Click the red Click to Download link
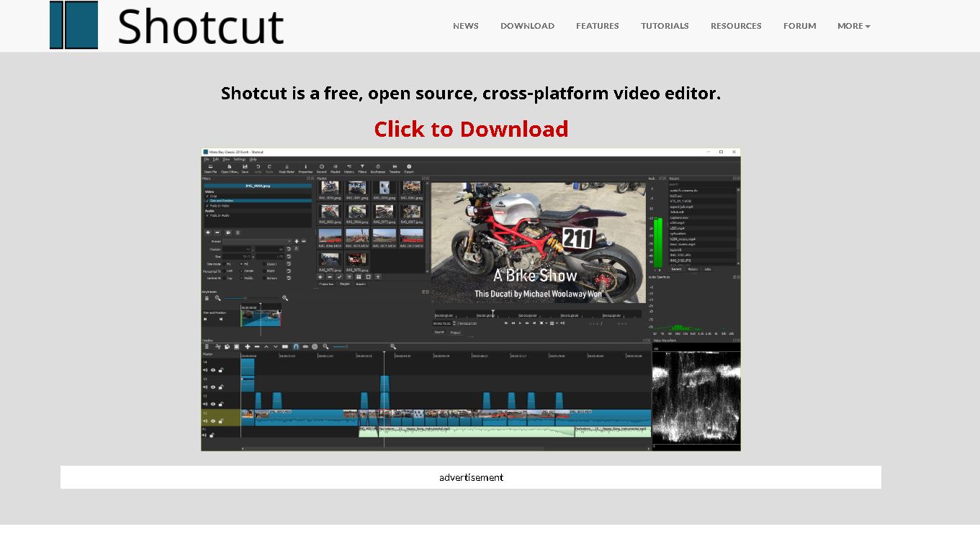The width and height of the screenshot is (980, 542). [x=471, y=129]
